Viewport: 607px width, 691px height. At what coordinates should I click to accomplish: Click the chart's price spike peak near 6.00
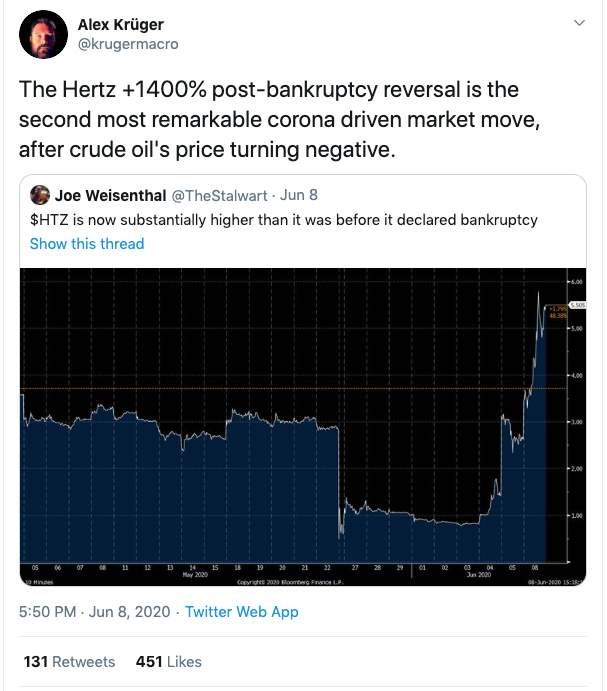(538, 293)
